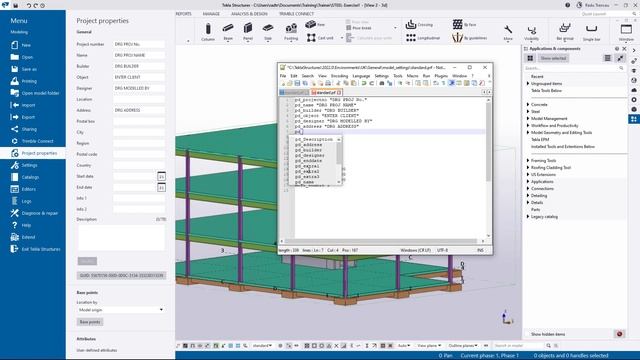Click Save as in the Menu sidebar
The height and width of the screenshot is (360, 640).
[x=29, y=69]
